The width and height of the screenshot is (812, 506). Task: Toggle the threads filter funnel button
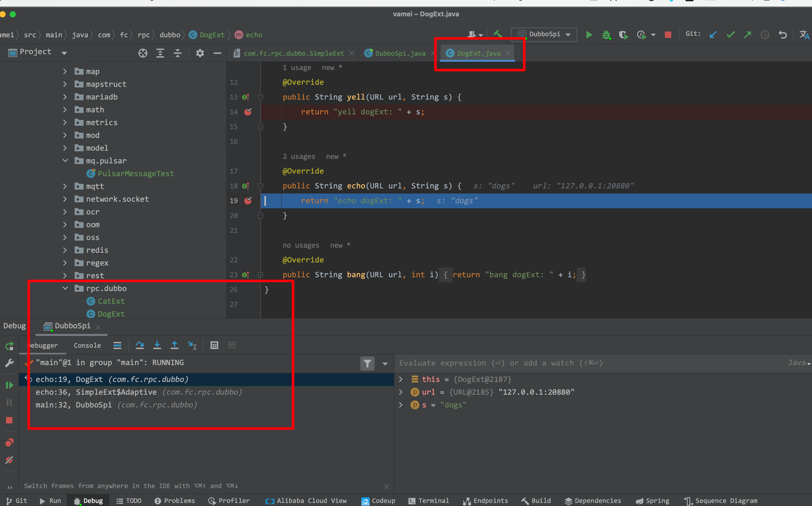(x=367, y=364)
